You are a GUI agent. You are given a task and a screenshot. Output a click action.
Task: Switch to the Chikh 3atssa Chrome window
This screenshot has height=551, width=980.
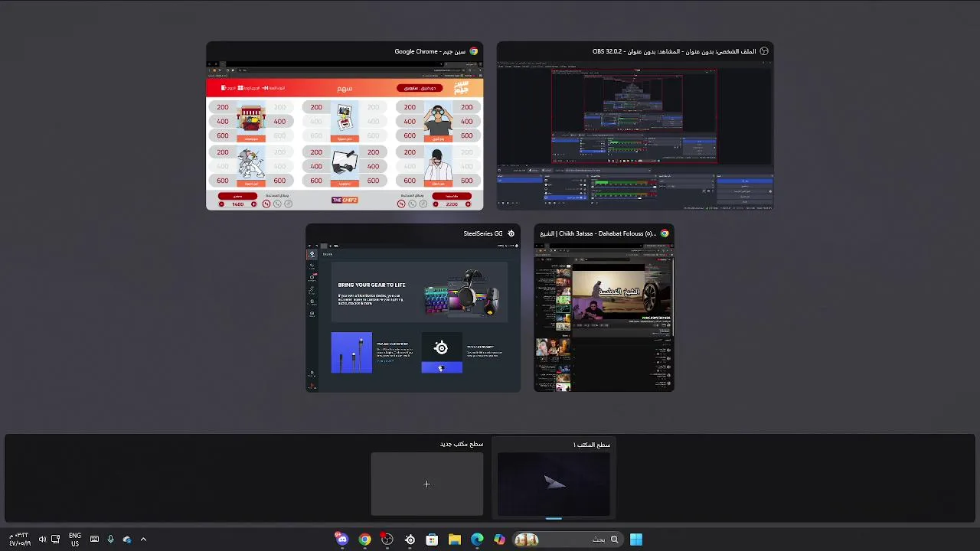(x=604, y=308)
